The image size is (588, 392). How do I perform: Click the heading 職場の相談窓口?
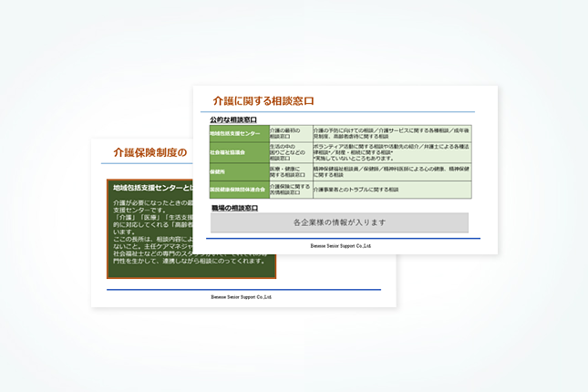coord(235,208)
